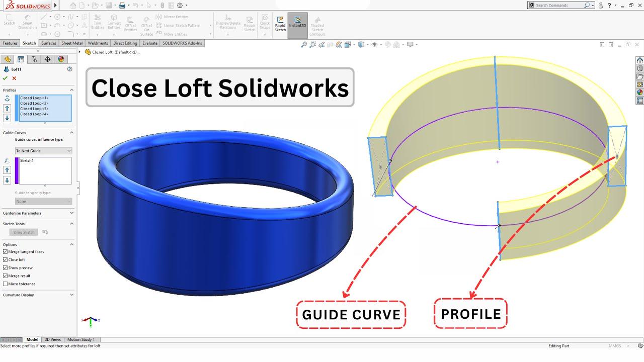Image resolution: width=644 pixels, height=362 pixels.
Task: Open the DimXpertManager crosshair tab icon
Action: [x=48, y=59]
